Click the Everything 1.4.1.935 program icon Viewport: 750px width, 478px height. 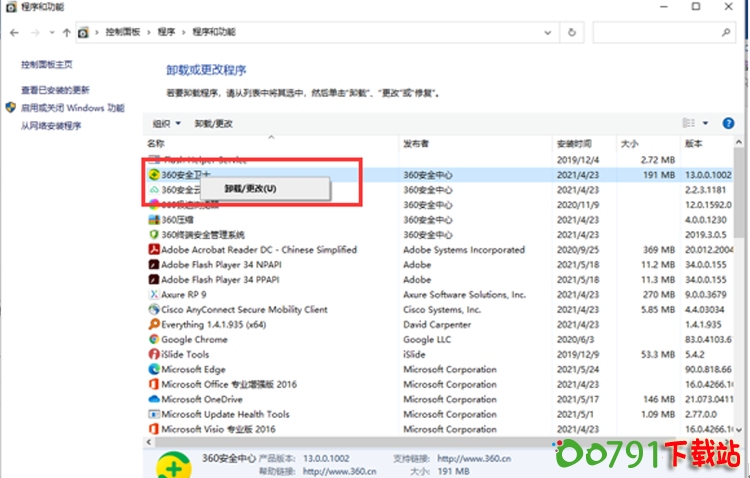coord(154,325)
